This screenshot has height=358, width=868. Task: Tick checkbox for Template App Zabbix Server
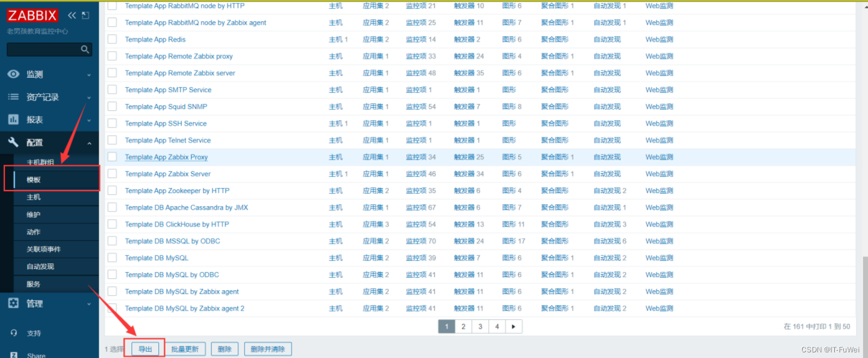[112, 174]
